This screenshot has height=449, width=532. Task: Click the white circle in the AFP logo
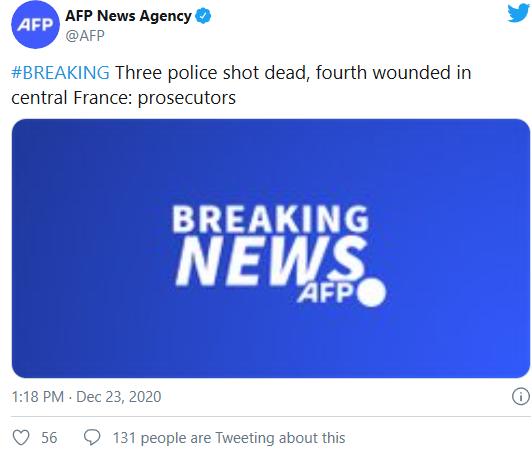[372, 293]
